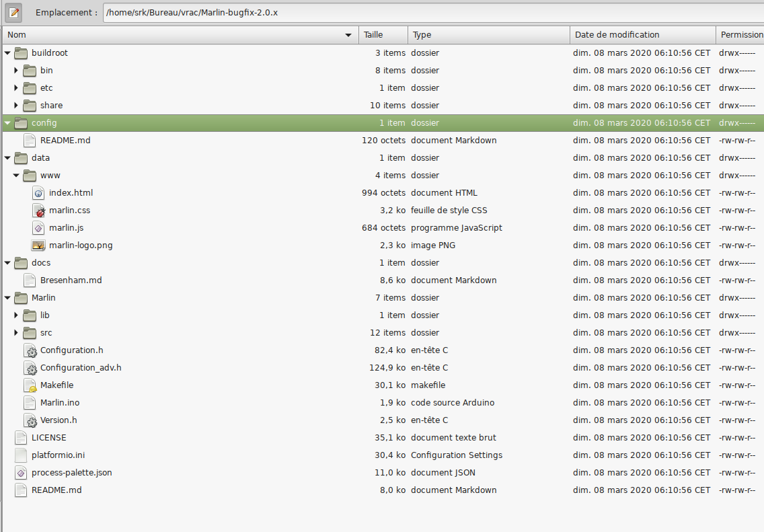Click the Marlin folder icon
This screenshot has width=764, height=532.
[x=21, y=298]
